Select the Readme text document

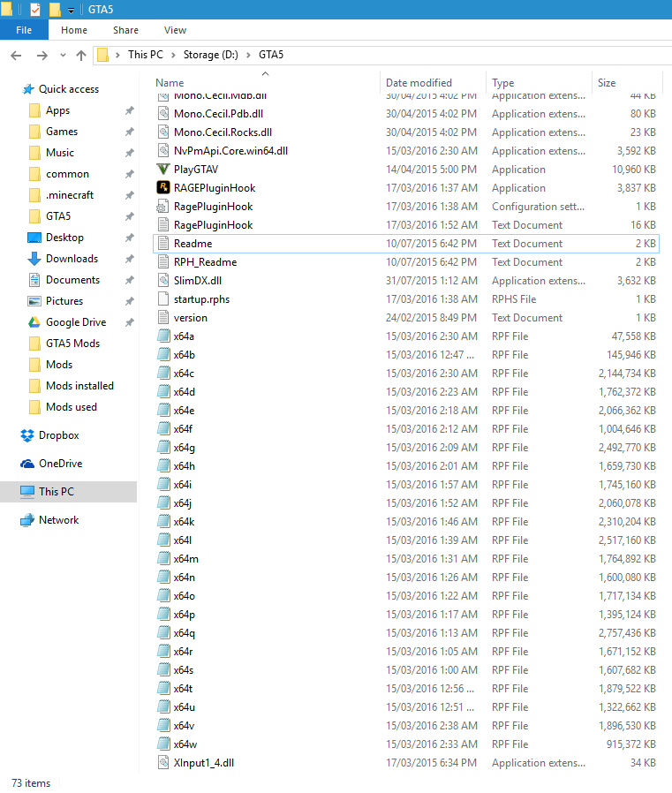406,244
